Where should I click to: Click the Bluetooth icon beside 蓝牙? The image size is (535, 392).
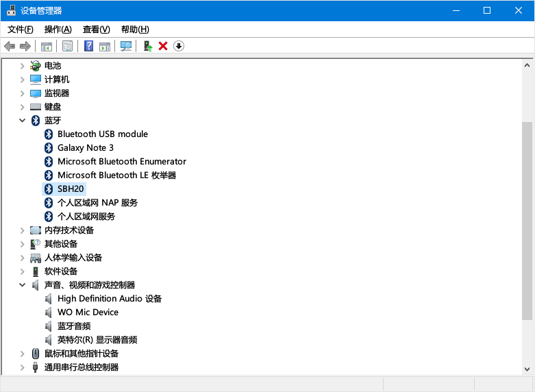tap(36, 121)
